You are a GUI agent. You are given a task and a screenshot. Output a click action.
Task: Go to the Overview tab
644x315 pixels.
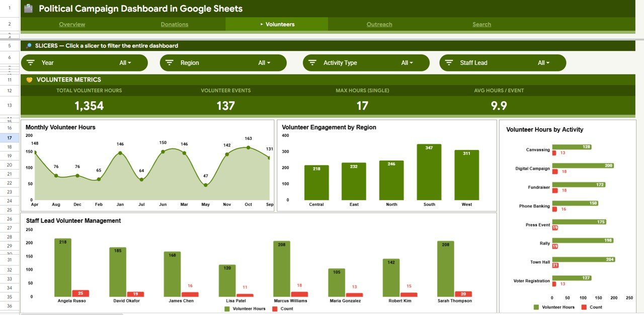pos(72,24)
